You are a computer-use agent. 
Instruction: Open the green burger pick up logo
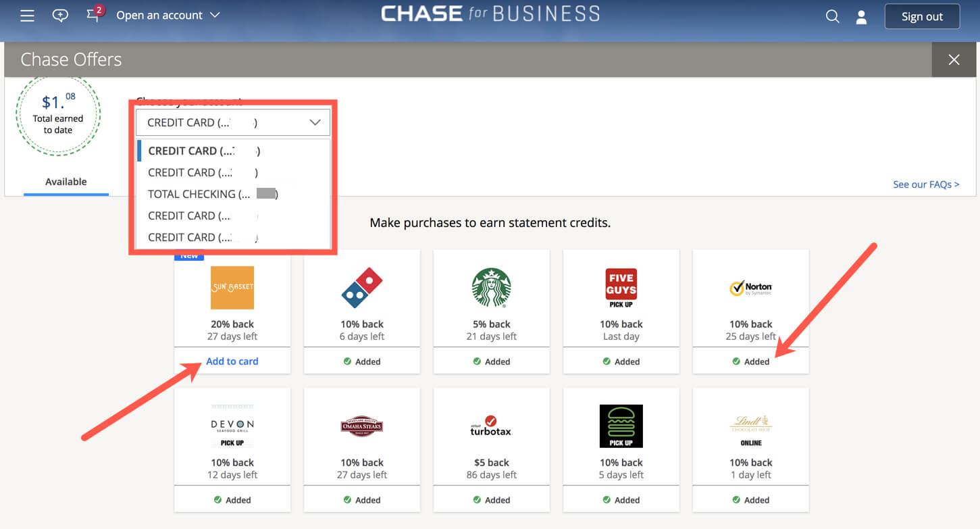pos(621,426)
